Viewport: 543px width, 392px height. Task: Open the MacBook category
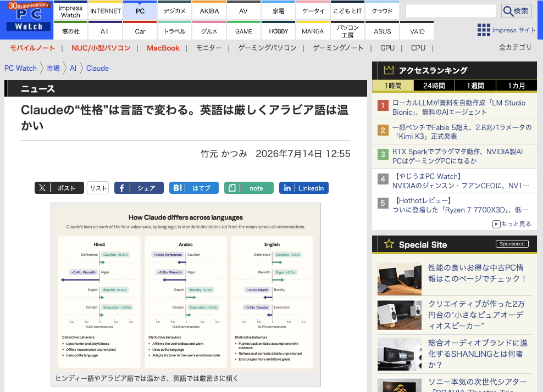point(163,48)
